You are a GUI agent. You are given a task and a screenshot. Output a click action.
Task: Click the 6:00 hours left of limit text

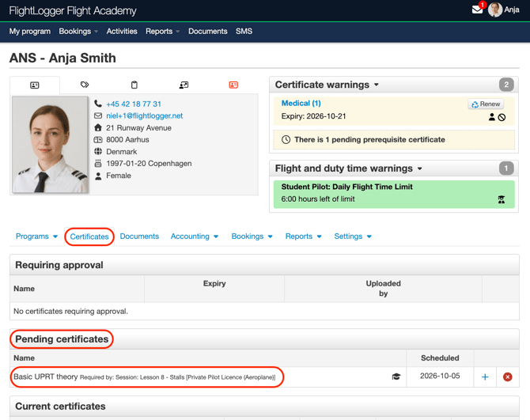coord(318,199)
